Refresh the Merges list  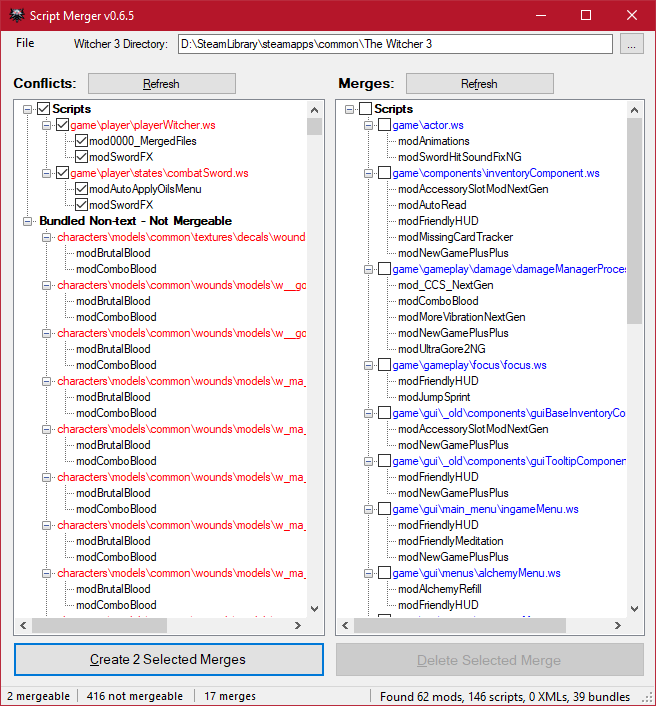coord(480,84)
